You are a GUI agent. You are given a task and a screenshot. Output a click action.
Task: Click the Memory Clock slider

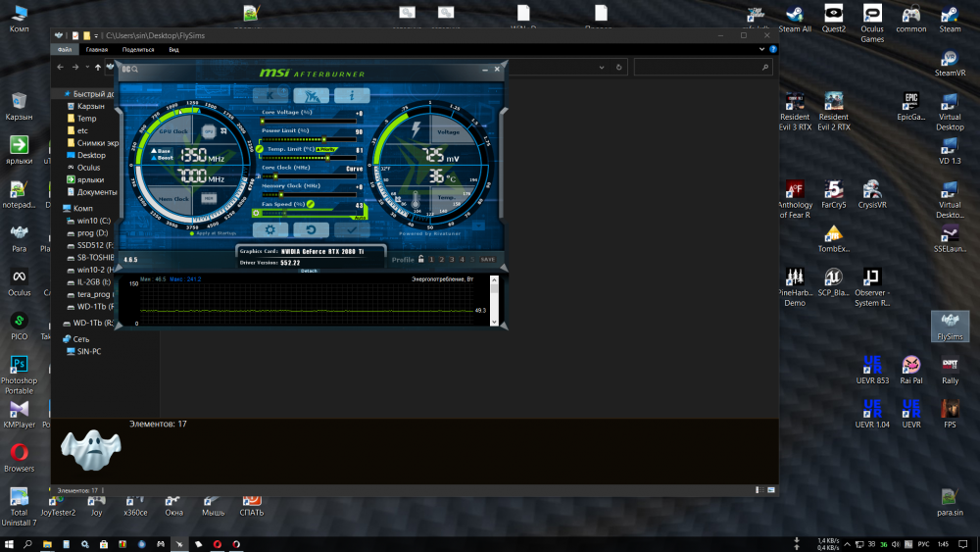tap(309, 194)
